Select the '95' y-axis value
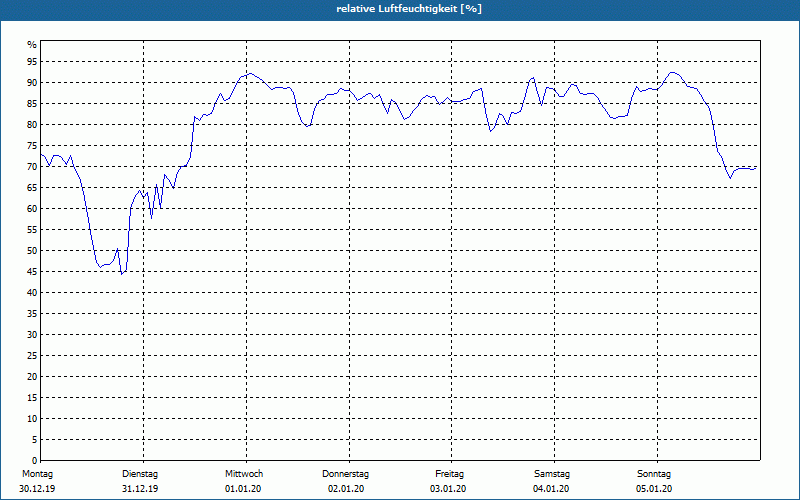This screenshot has height=500, width=800. pyautogui.click(x=32, y=62)
